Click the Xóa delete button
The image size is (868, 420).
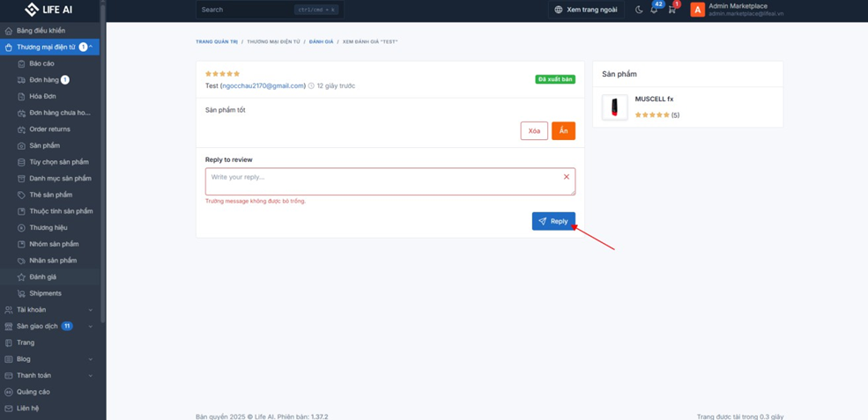coord(534,130)
